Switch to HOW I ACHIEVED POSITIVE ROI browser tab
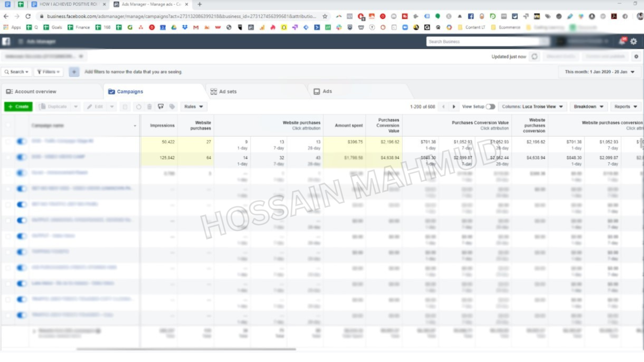Image resolution: width=644 pixels, height=362 pixels. point(68,4)
